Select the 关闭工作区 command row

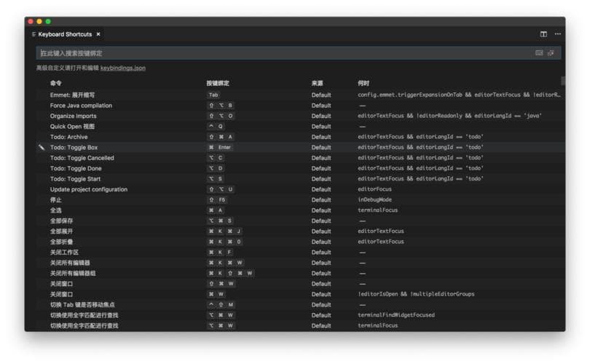click(x=300, y=253)
